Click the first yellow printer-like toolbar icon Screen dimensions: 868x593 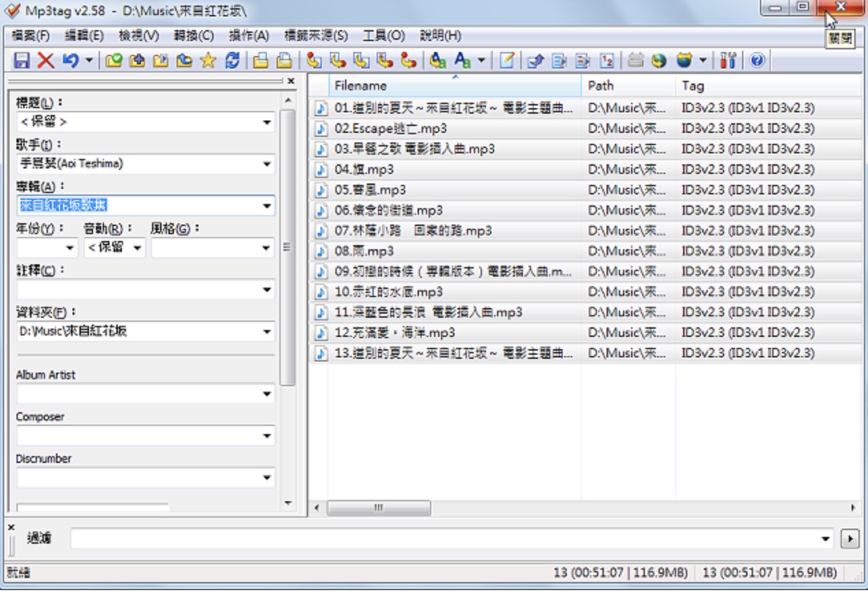point(261,61)
